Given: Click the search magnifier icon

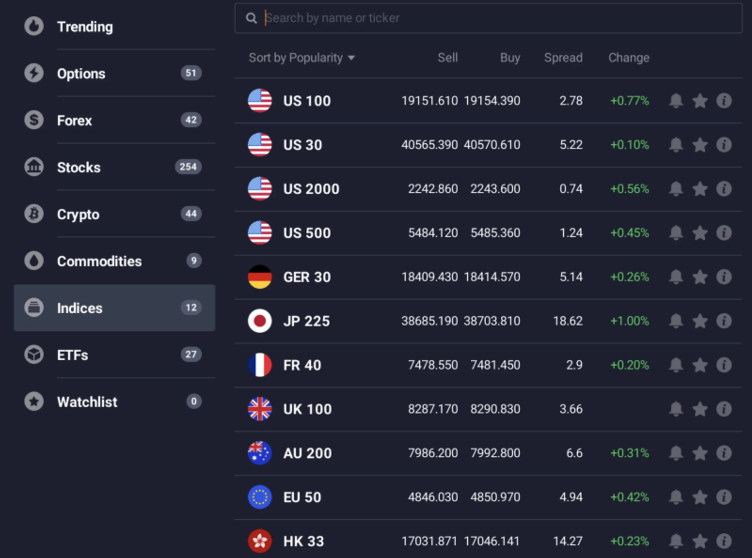Looking at the screenshot, I should tap(251, 18).
